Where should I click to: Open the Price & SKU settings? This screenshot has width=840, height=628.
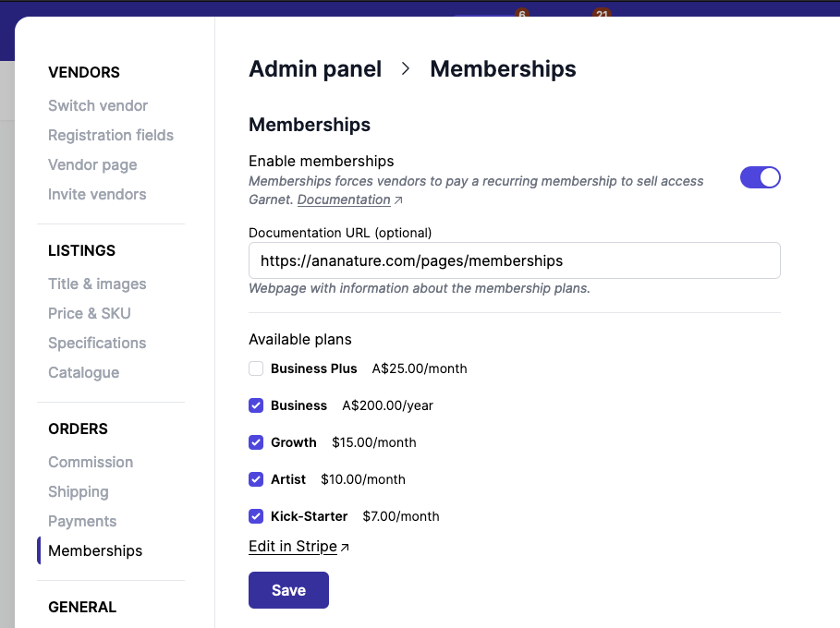(x=89, y=313)
